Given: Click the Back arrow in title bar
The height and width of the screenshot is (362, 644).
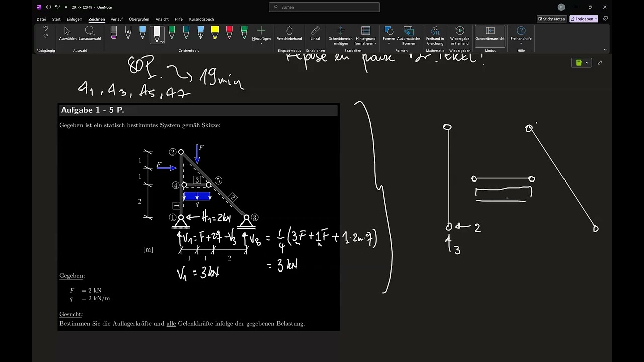Looking at the screenshot, I should pyautogui.click(x=48, y=7).
